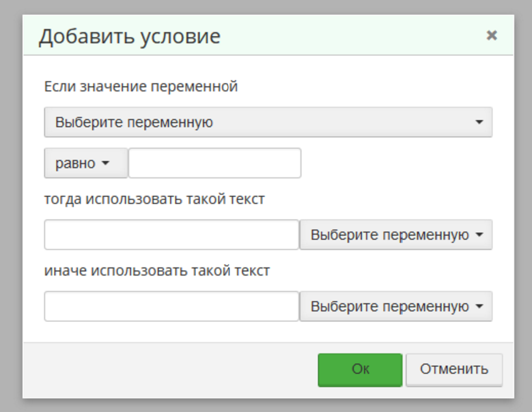This screenshot has height=412, width=532.
Task: Focus the value field next to равно
Action: point(214,164)
